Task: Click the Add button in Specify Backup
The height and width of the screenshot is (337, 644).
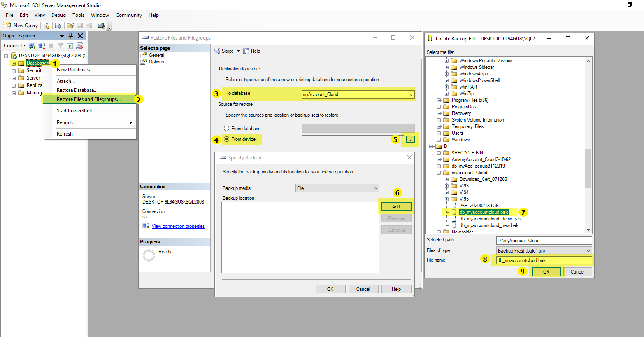Action: coord(396,207)
